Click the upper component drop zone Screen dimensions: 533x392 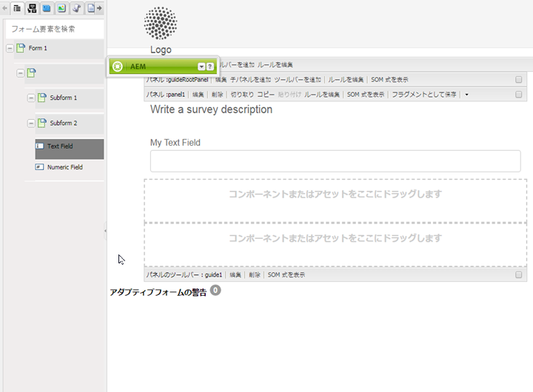click(x=335, y=200)
